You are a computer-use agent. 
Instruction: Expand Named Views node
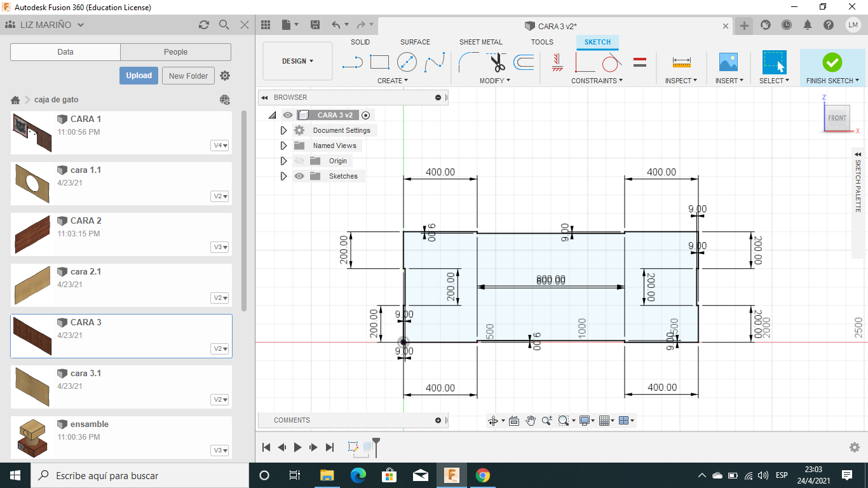(x=283, y=146)
